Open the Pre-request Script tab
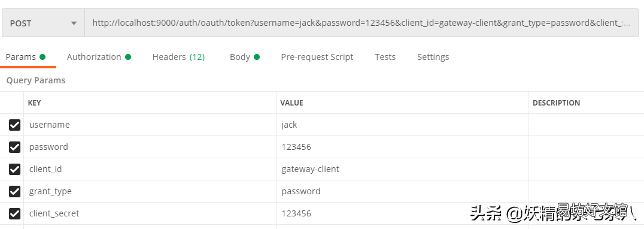Image resolution: width=644 pixels, height=229 pixels. [317, 57]
